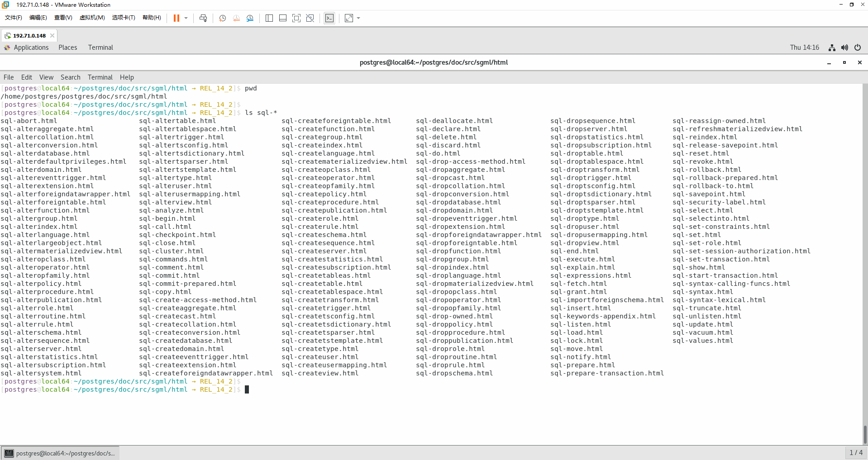This screenshot has height=460, width=868.
Task: Open the power system menu icon
Action: click(858, 47)
